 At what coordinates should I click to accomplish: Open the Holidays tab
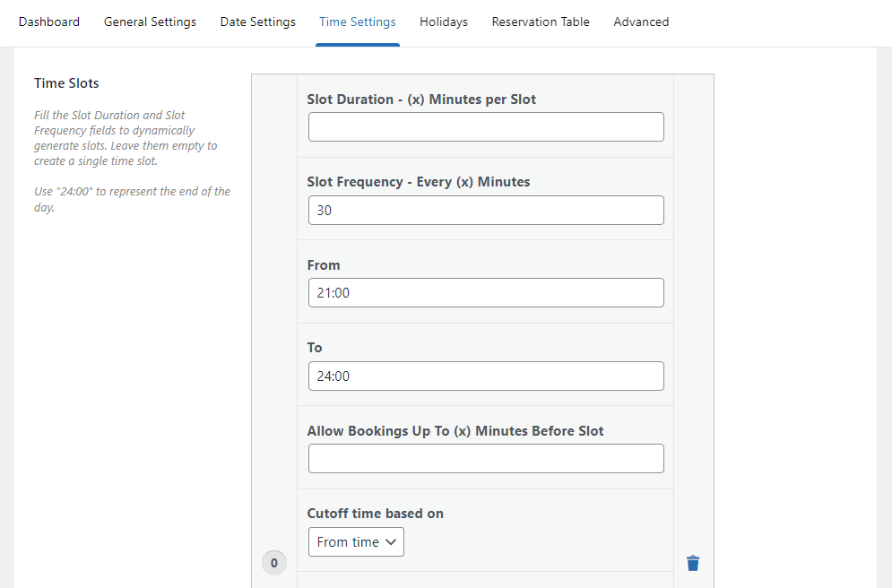pos(444,22)
